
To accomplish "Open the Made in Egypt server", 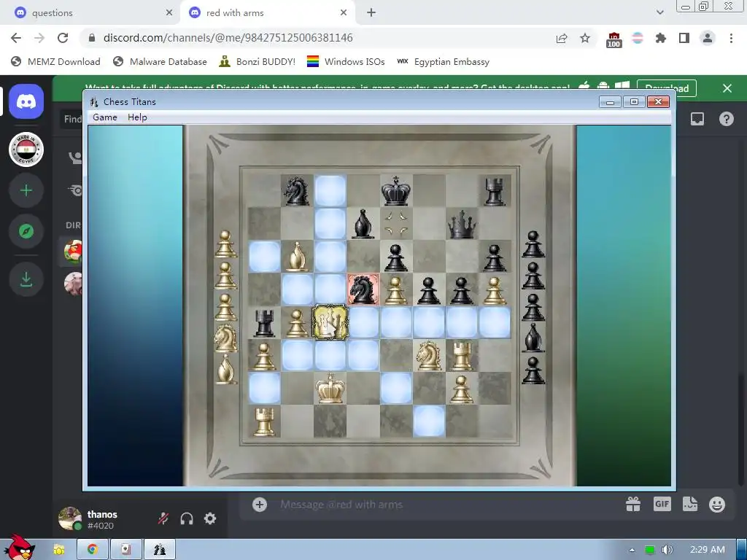I will click(x=26, y=149).
